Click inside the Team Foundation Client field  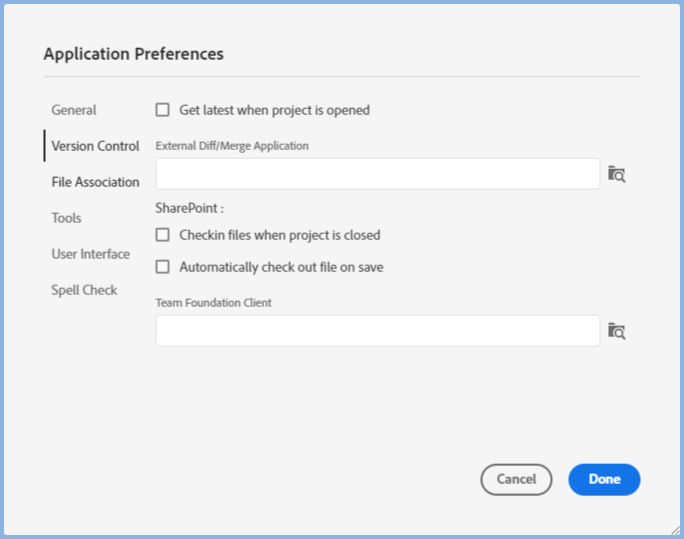pyautogui.click(x=377, y=331)
